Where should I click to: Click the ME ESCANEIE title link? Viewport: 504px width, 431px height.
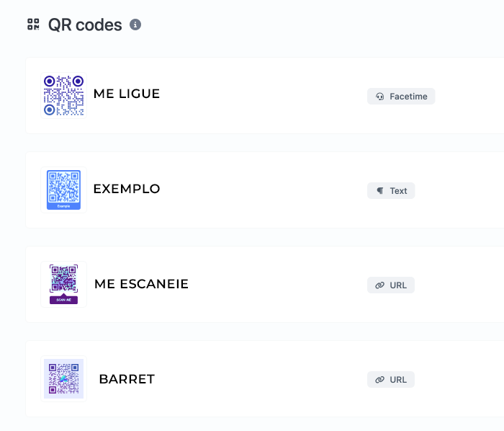click(141, 284)
